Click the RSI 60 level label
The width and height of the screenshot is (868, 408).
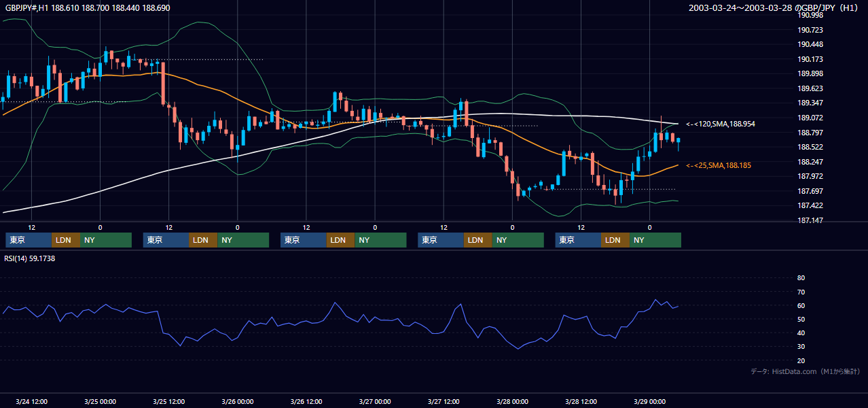click(801, 305)
